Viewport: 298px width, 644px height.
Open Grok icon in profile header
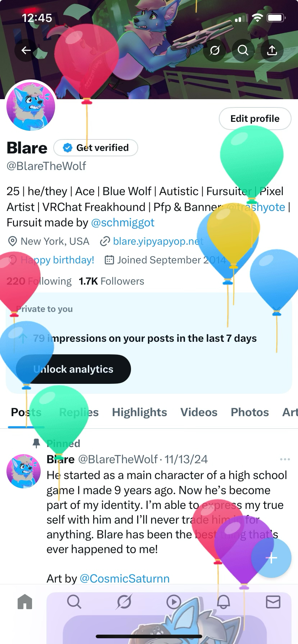[x=215, y=50]
